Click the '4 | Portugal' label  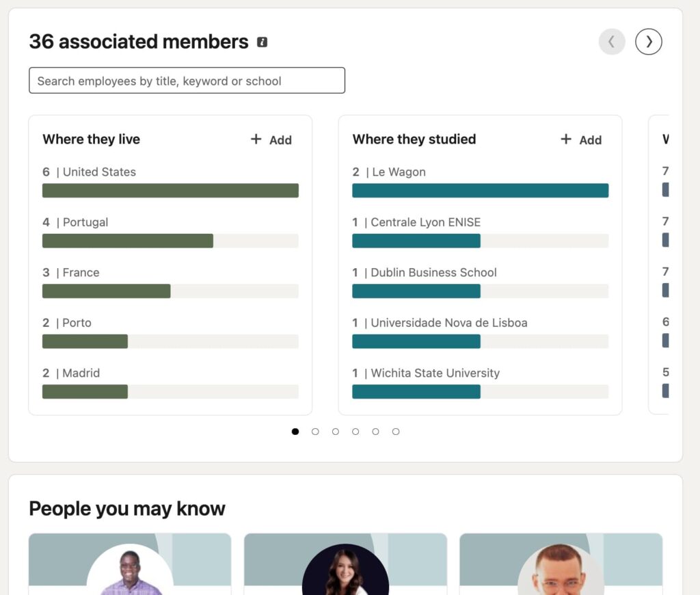pos(75,222)
